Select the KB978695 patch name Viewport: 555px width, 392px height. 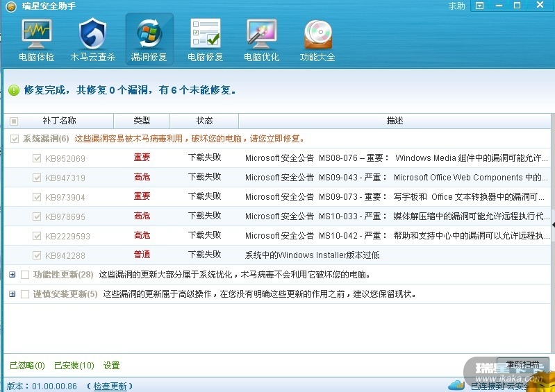pyautogui.click(x=65, y=216)
